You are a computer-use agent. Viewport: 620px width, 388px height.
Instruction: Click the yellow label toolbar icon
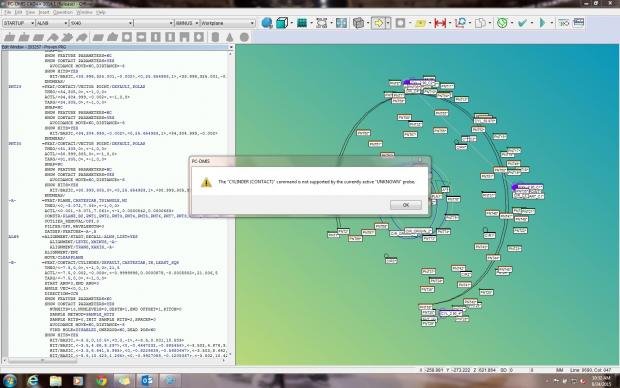click(x=420, y=23)
